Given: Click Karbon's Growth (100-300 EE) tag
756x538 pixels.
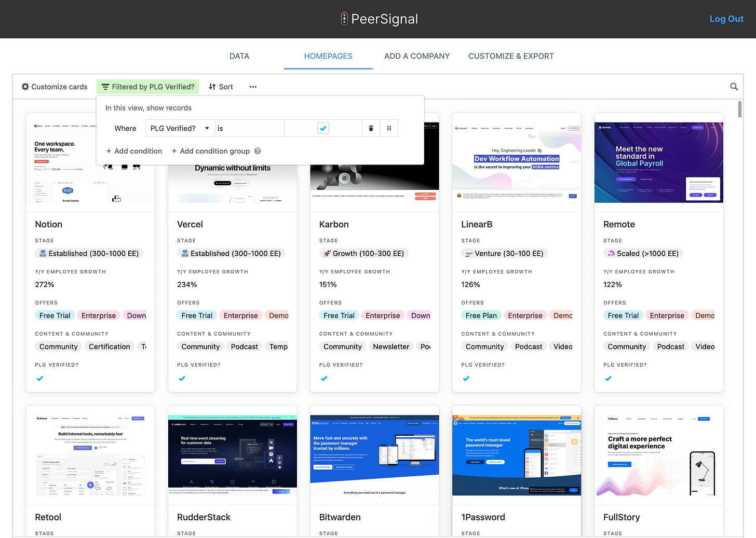Looking at the screenshot, I should pos(364,253).
